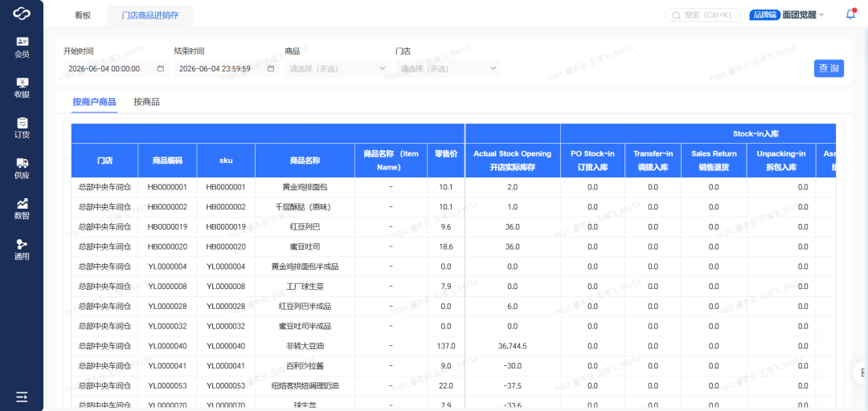Viewport: 868px width, 411px height.
Task: Select the 门店商品进销存 tab
Action: tap(150, 15)
